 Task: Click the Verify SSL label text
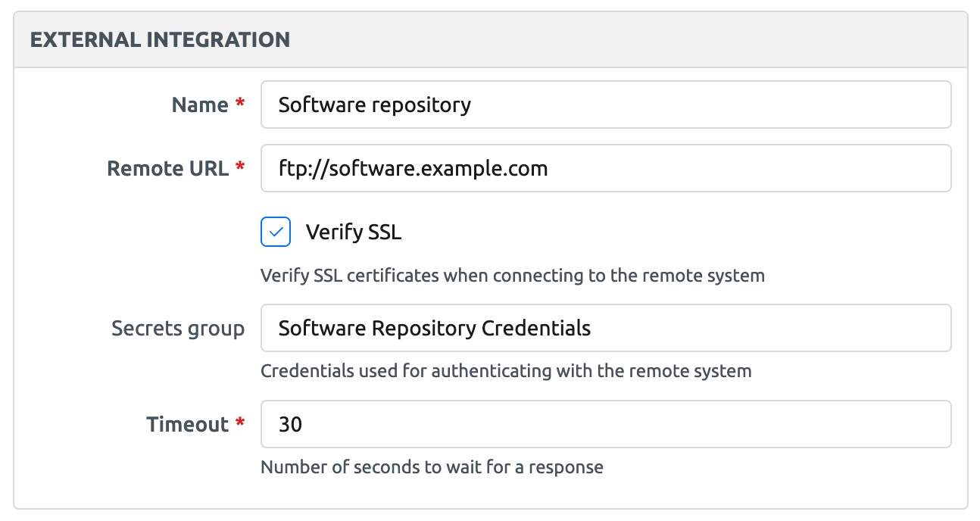pos(353,232)
